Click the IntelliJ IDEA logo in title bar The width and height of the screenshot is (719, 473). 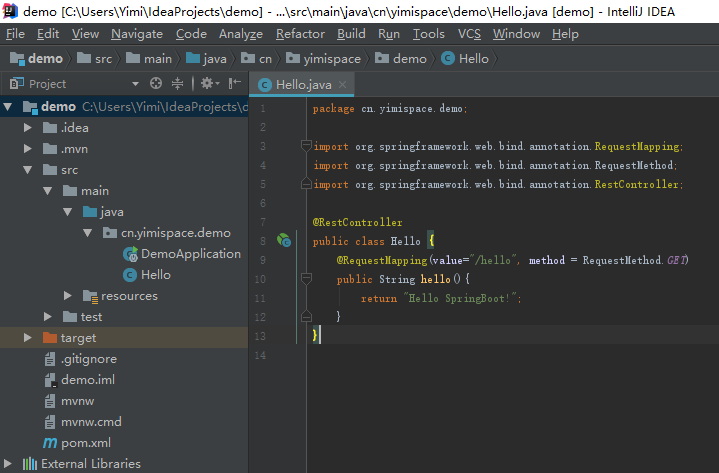(x=10, y=11)
